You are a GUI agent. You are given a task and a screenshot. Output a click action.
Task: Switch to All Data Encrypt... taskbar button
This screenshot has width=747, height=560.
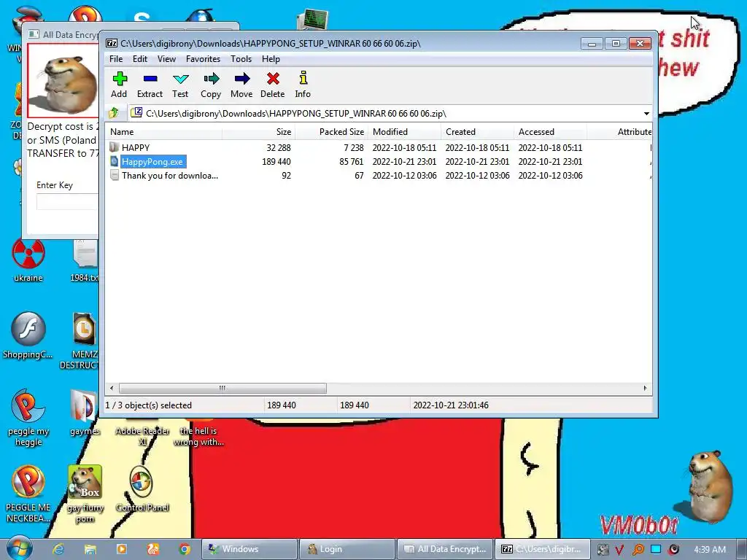[x=444, y=549]
